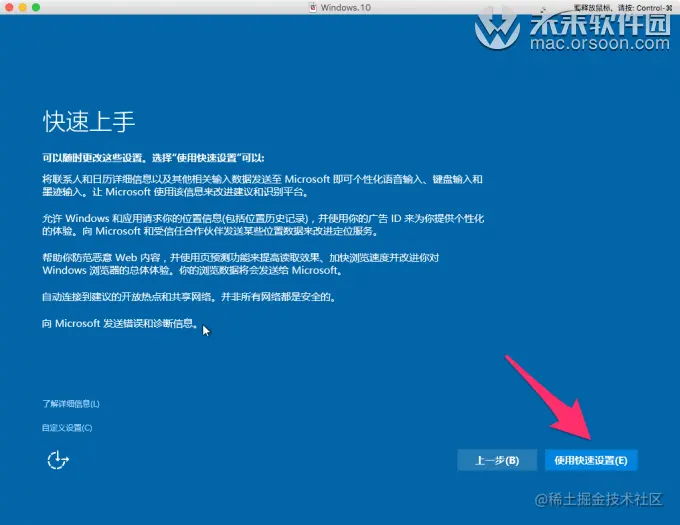Open the 了解详细信息(L) link
This screenshot has width=680, height=525.
coord(71,404)
